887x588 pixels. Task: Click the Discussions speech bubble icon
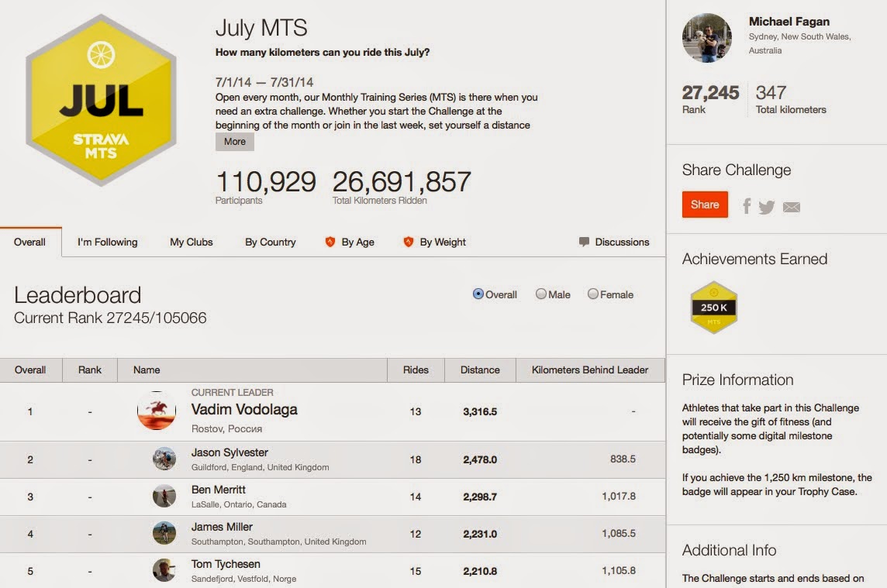pyautogui.click(x=585, y=242)
